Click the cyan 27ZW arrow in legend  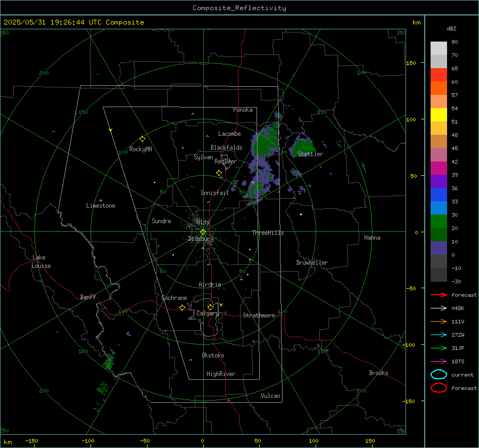(x=439, y=335)
